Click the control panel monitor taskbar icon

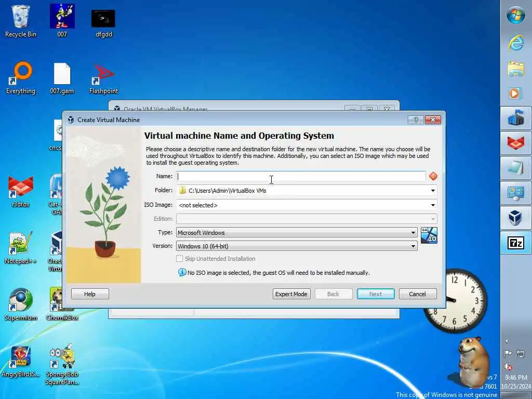[x=516, y=193]
